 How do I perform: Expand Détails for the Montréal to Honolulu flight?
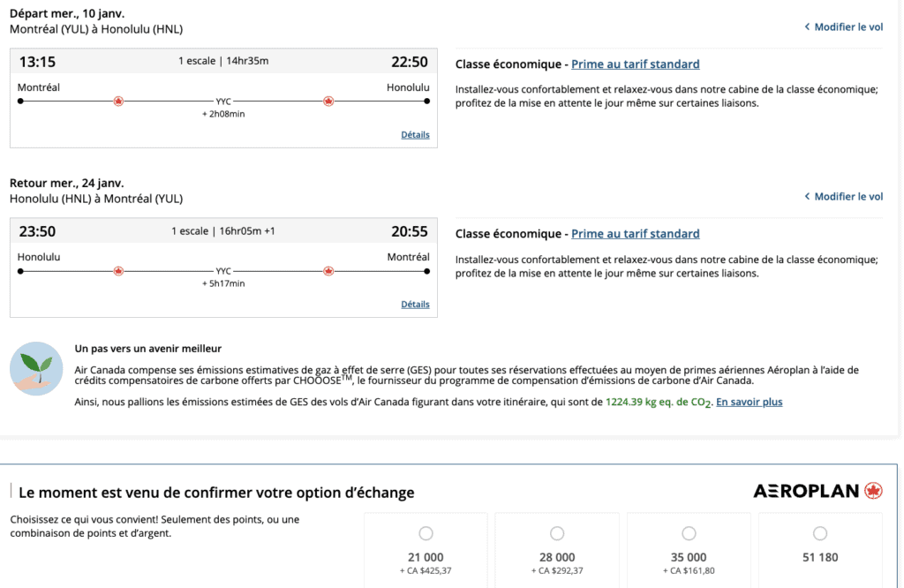click(x=415, y=135)
